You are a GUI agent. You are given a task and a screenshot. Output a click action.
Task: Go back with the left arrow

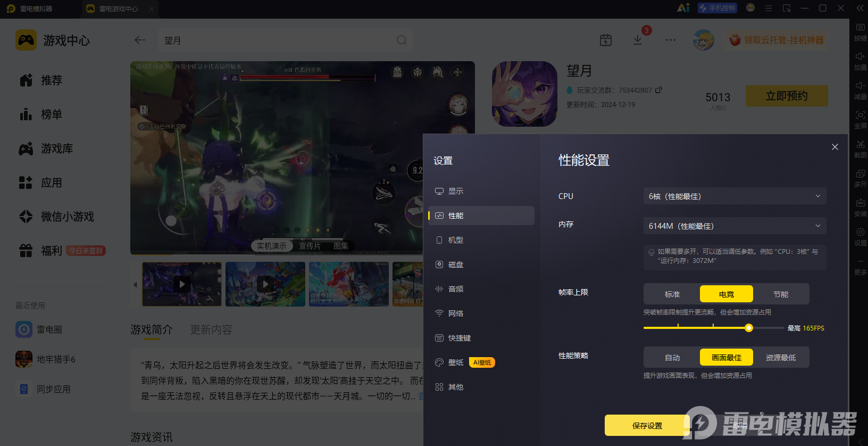[x=140, y=40]
